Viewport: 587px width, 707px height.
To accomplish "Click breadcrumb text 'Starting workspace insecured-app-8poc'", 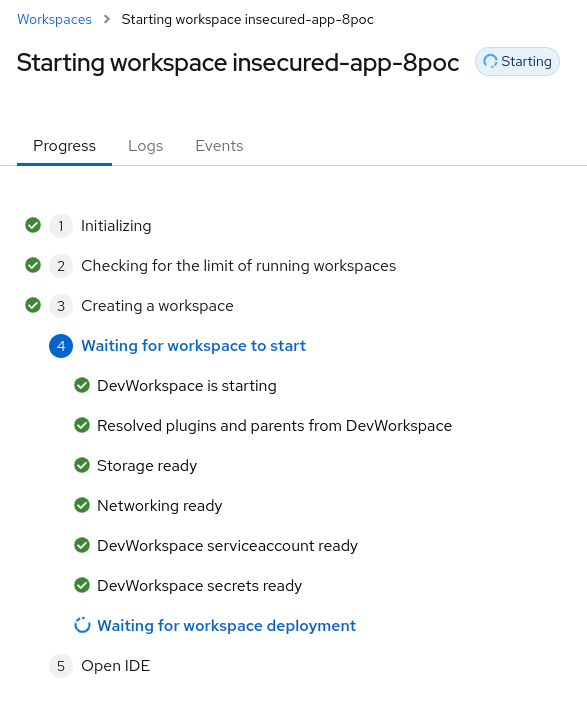I will pos(248,19).
